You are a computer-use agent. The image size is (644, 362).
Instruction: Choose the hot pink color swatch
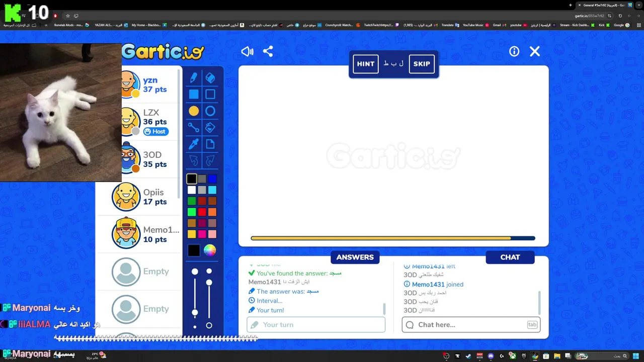202,234
